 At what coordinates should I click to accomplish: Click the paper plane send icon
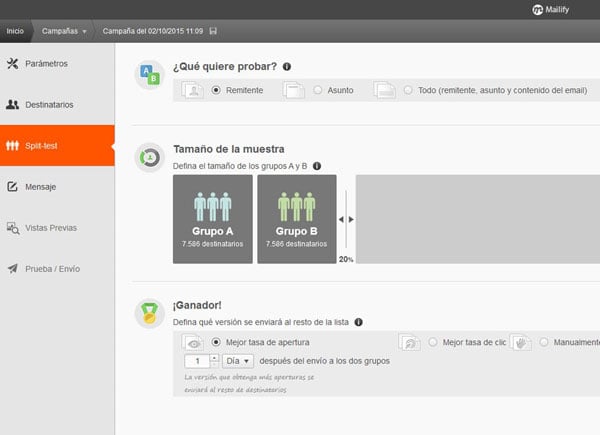coord(13,269)
